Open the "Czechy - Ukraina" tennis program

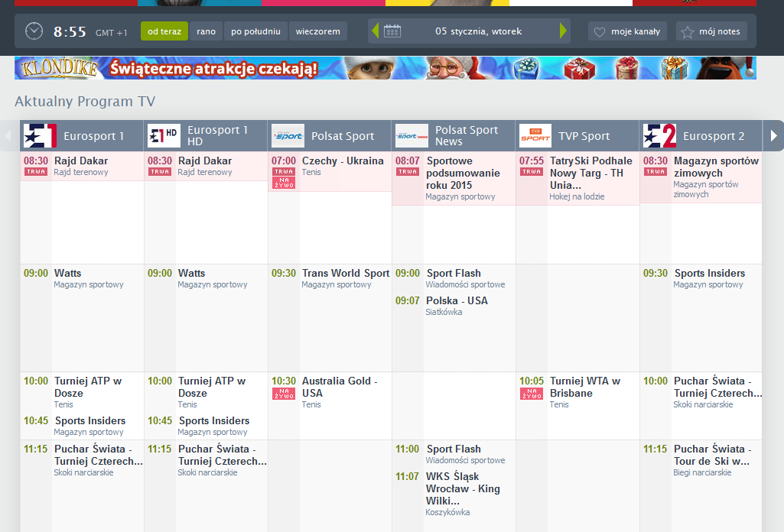(343, 161)
